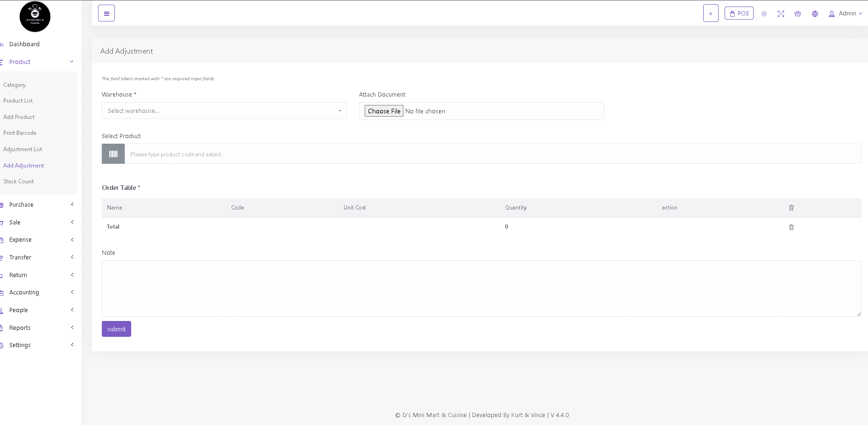The height and width of the screenshot is (425, 868).
Task: Go to Dashboard in sidebar
Action: [x=24, y=44]
